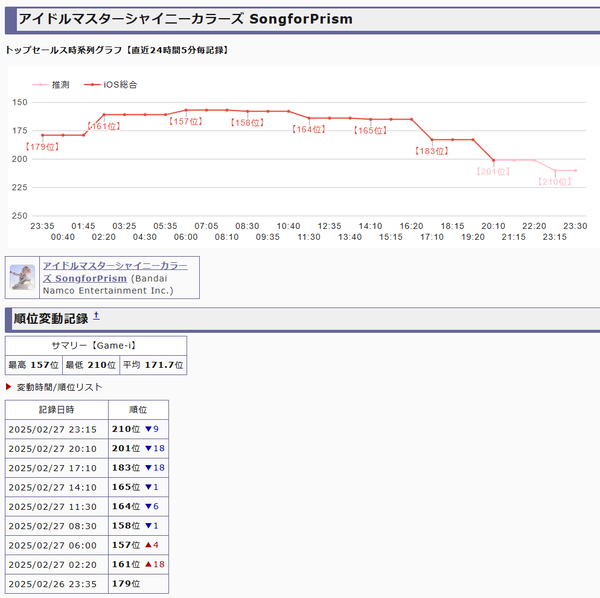The width and height of the screenshot is (600, 598).
Task: Click the 12:35 x-axis time label
Action: pyautogui.click(x=329, y=226)
